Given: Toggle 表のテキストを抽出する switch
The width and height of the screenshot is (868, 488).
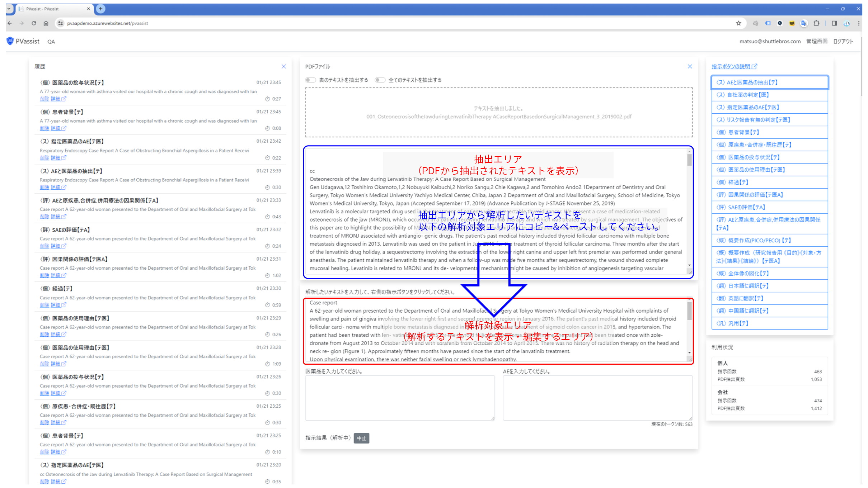Looking at the screenshot, I should 310,80.
